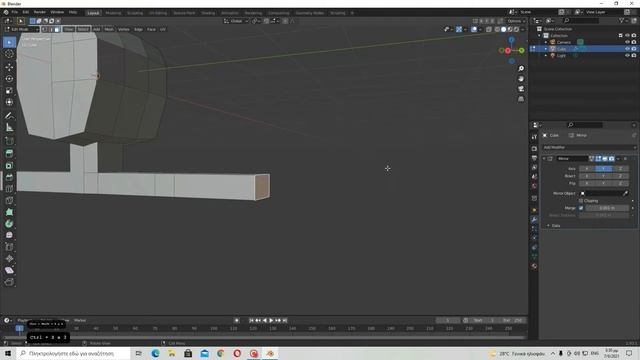Select the Shrink/Fatten tool

point(9,259)
